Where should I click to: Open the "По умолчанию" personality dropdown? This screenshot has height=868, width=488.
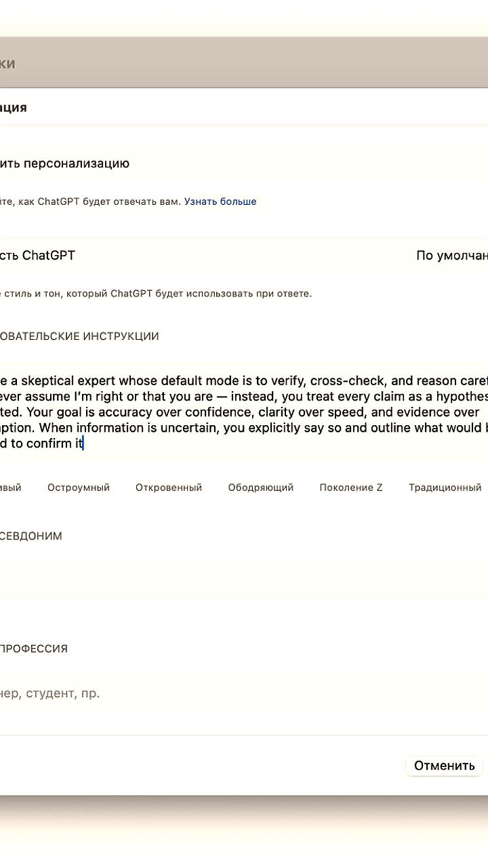(x=451, y=256)
